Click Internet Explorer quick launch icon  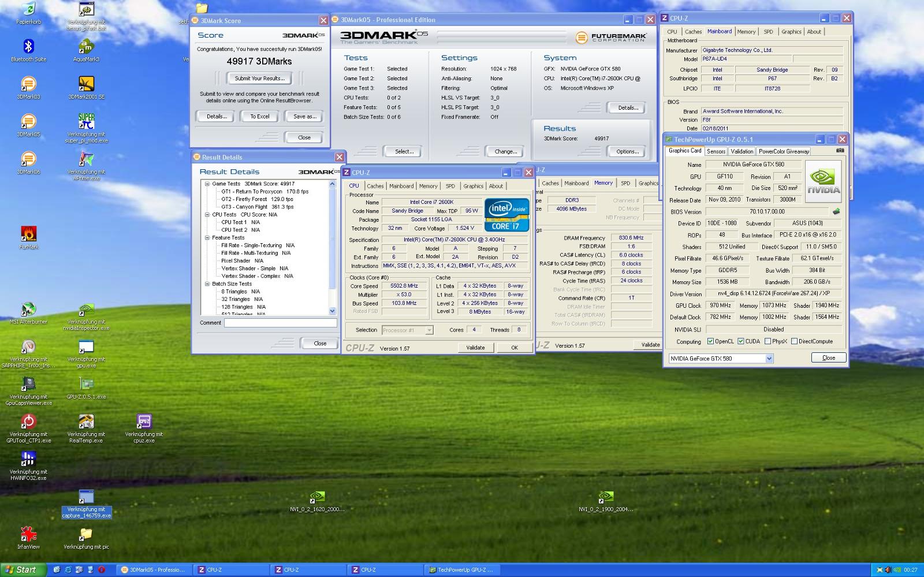coord(68,569)
